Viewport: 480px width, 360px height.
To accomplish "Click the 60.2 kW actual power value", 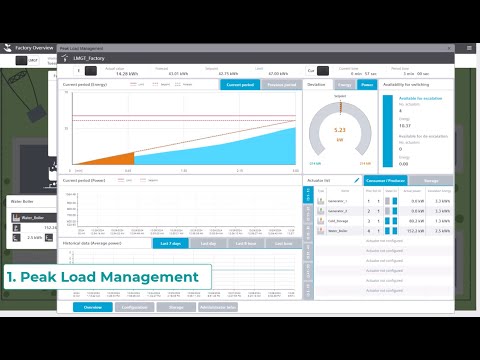I will click(x=416, y=221).
